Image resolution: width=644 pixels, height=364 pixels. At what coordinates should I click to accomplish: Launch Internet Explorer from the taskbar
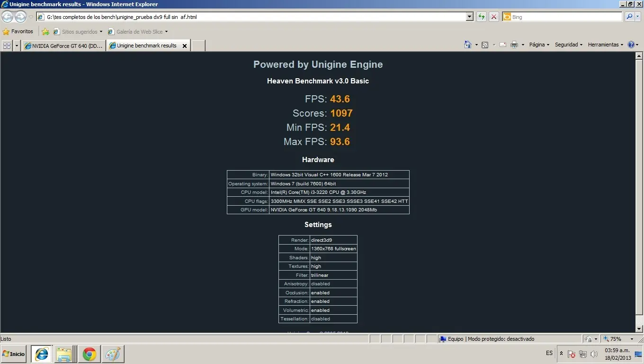pos(42,354)
